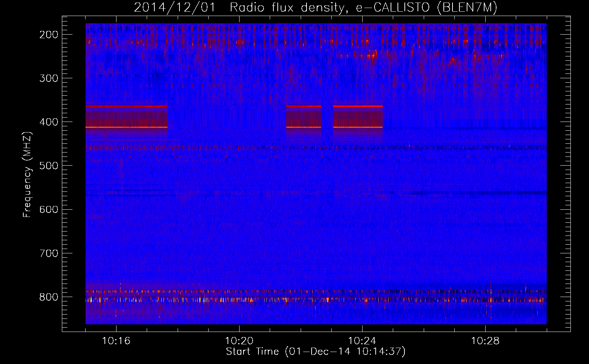The image size is (589, 364).
Task: Click the plot title "2014/12/01 Radio flux density, e-CALLISTO (BLEN7M)"
Action: point(316,7)
